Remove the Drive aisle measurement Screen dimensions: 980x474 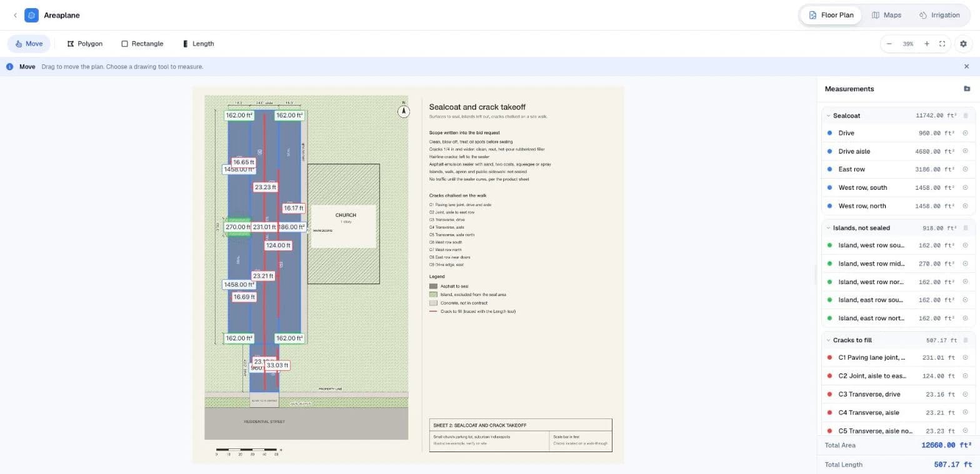[965, 151]
